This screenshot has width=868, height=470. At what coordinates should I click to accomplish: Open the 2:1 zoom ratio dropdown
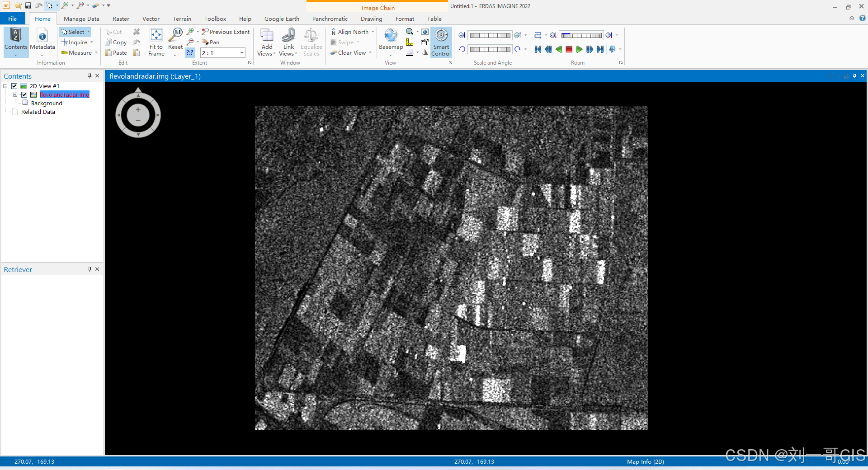click(242, 53)
